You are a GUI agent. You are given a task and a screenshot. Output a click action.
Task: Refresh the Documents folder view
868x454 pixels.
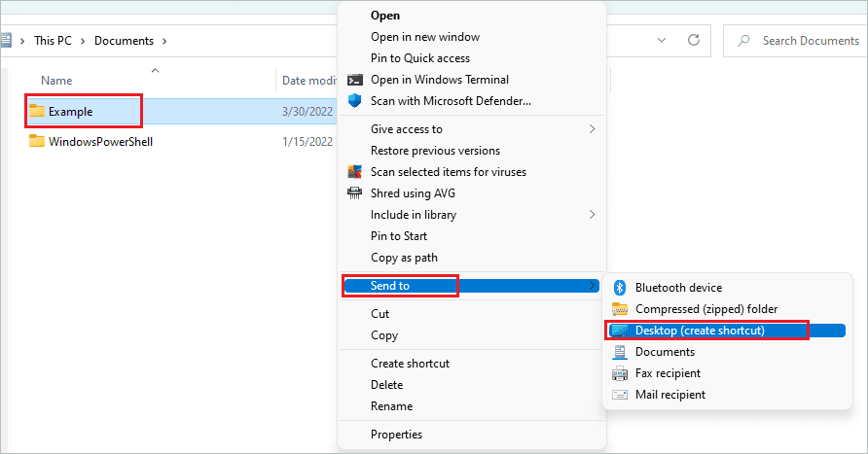(x=694, y=40)
